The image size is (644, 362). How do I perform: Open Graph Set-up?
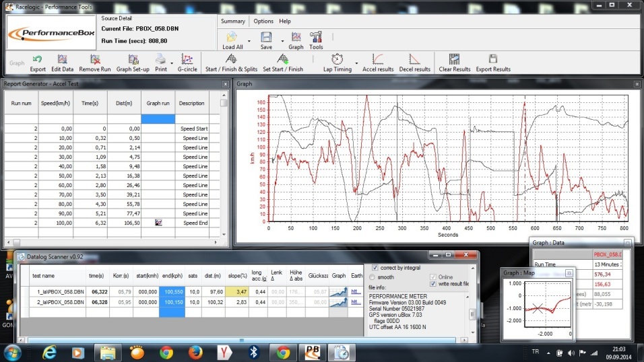click(133, 60)
